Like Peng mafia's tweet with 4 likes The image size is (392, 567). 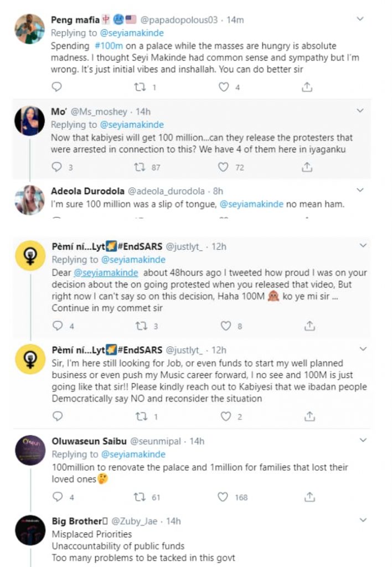point(223,87)
